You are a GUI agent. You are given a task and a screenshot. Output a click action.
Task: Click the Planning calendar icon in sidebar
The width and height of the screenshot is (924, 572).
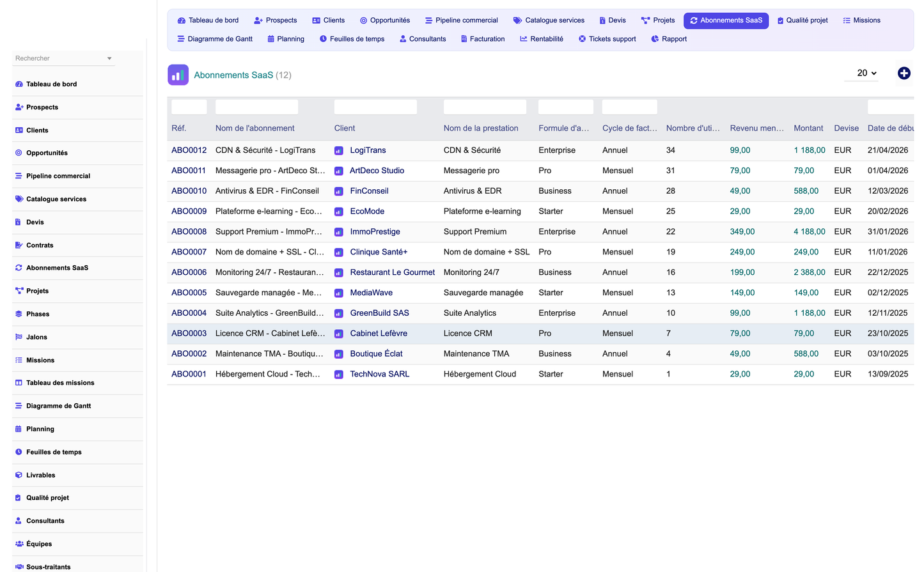[19, 429]
